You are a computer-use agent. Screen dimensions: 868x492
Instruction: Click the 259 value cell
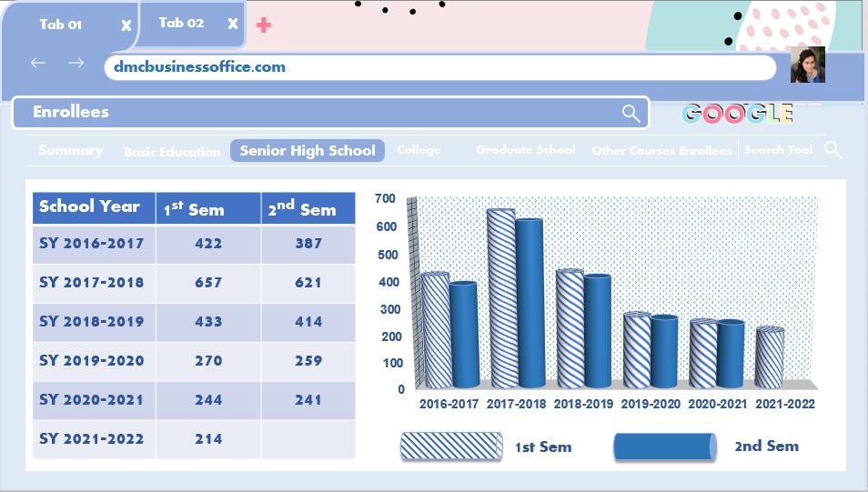point(308,361)
